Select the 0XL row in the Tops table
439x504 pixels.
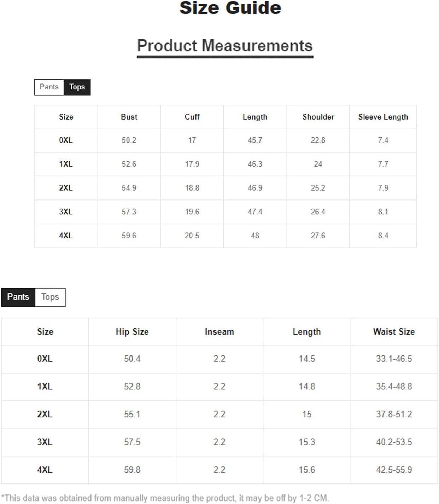(226, 140)
